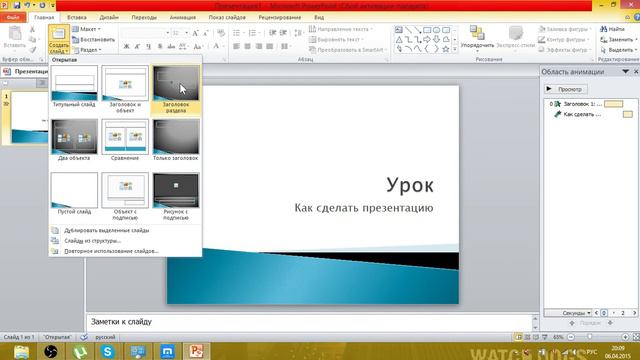This screenshot has height=360, width=640.
Task: Select the triangle shape in shapes gallery
Action: (399, 40)
